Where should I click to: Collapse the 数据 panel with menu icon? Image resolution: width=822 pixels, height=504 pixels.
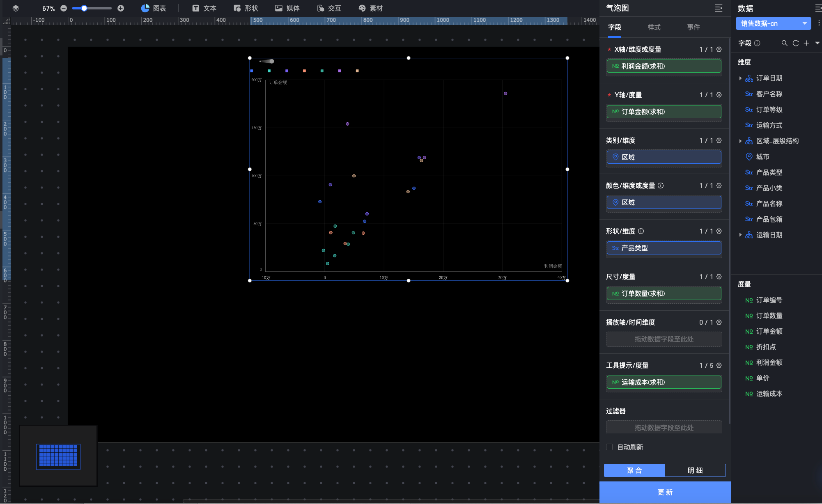[818, 8]
